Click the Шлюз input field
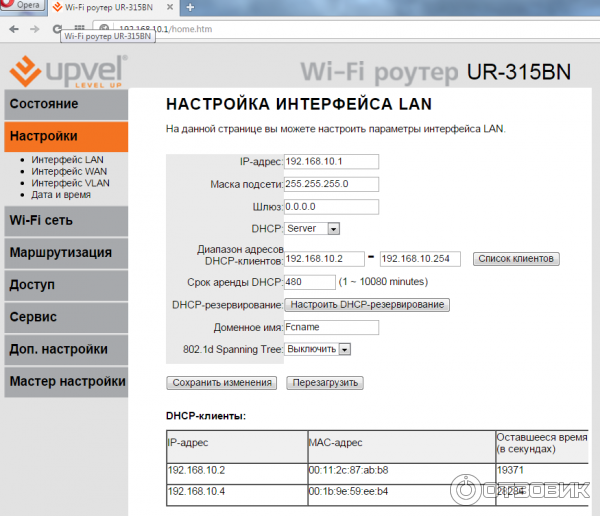Image resolution: width=600 pixels, height=516 pixels. coord(331,207)
